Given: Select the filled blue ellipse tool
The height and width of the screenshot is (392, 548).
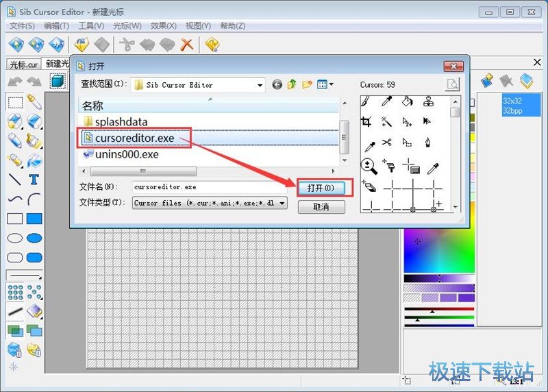Looking at the screenshot, I should pyautogui.click(x=34, y=238).
